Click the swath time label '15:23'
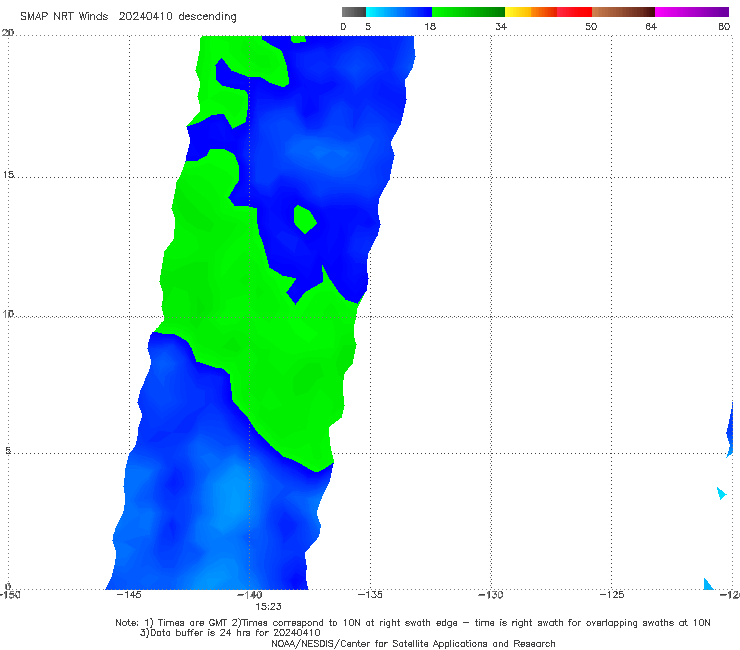740x650 pixels. point(269,607)
